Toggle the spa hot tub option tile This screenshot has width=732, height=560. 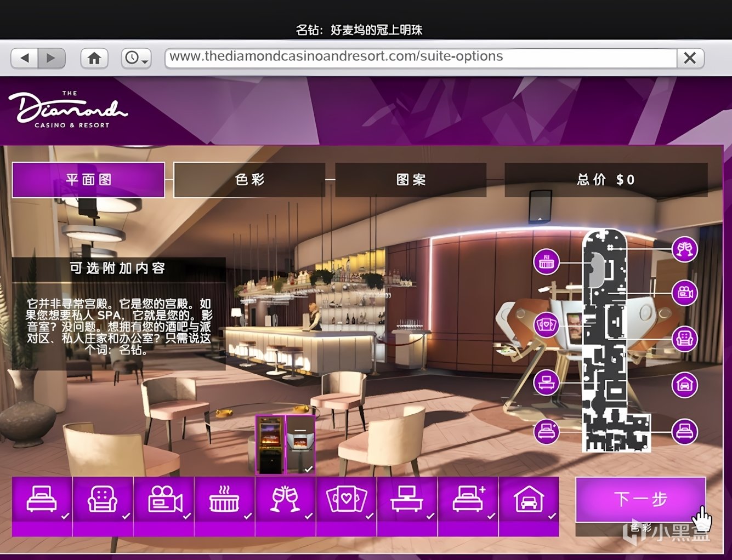tap(225, 506)
